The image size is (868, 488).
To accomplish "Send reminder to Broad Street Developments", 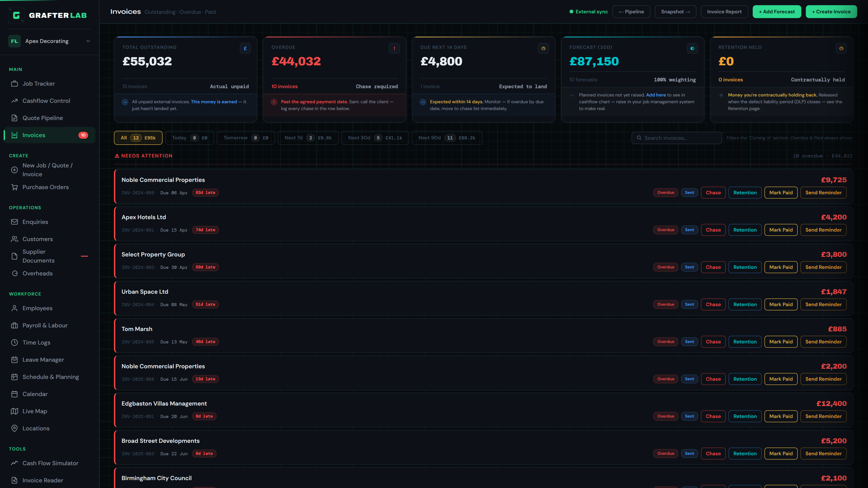I will pyautogui.click(x=823, y=454).
